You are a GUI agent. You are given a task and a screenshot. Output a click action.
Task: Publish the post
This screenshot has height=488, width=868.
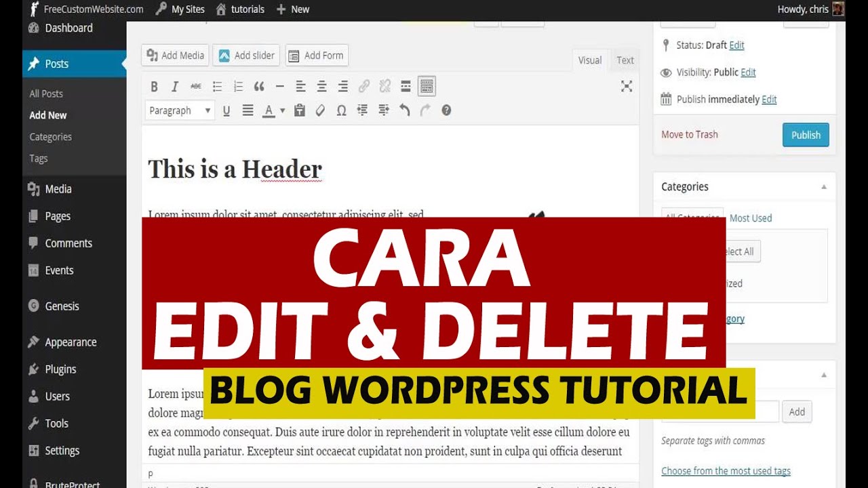point(806,135)
